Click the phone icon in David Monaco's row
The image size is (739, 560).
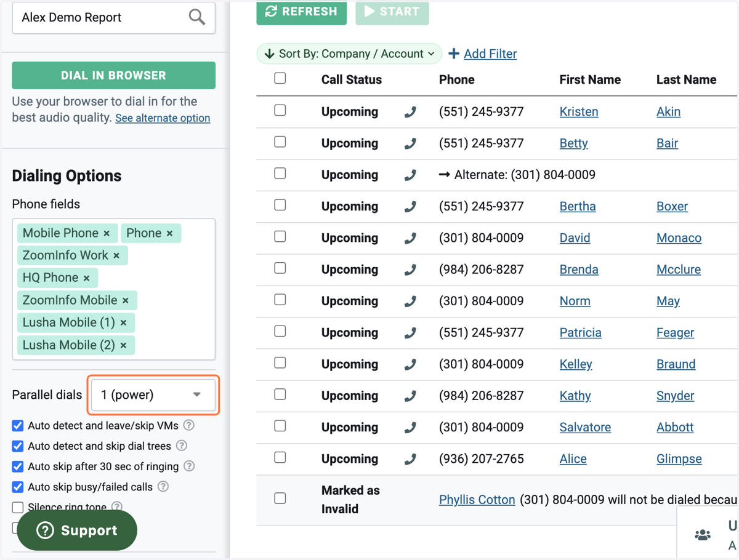click(410, 238)
